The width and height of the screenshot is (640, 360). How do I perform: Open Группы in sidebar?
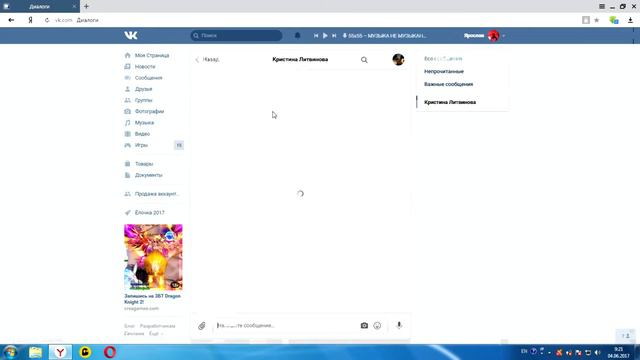coord(143,100)
